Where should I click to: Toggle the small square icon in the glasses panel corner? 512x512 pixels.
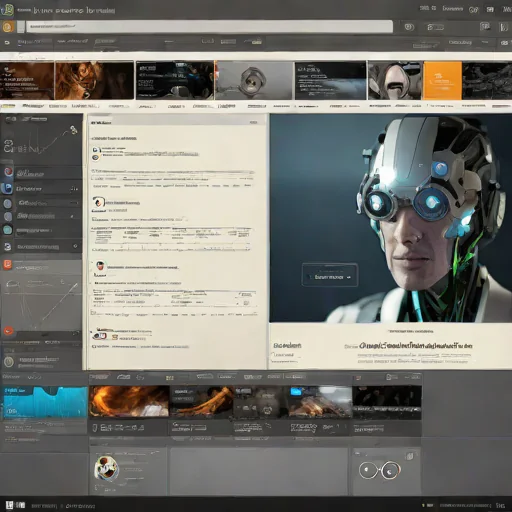coord(410,456)
